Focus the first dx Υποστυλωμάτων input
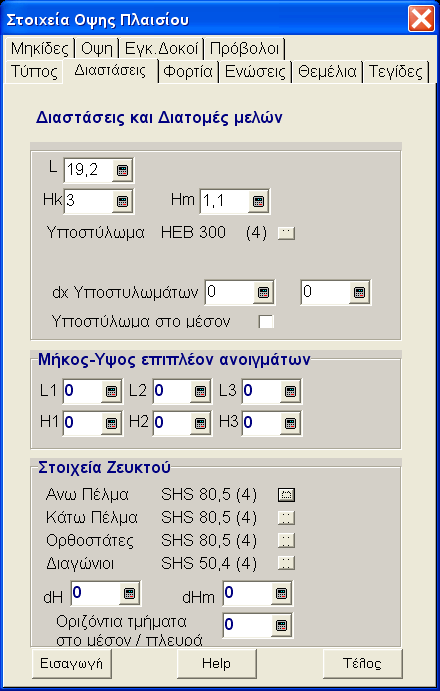 (229, 292)
